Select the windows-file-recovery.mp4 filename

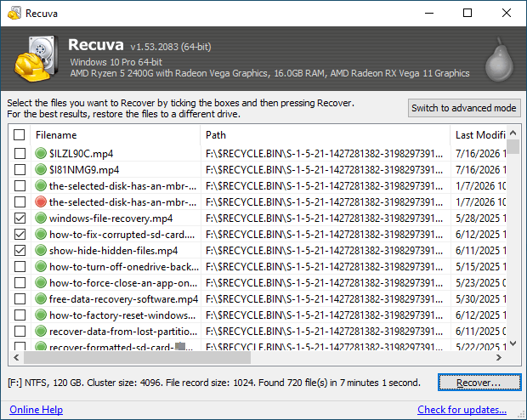110,219
